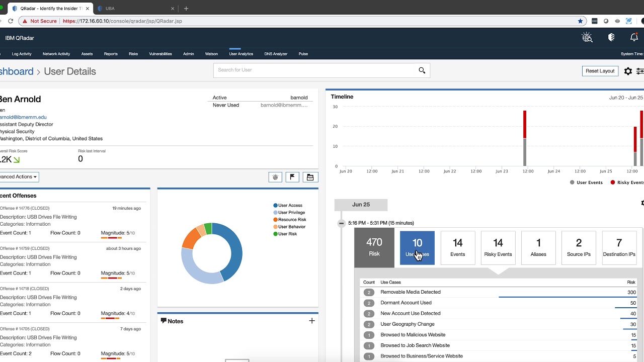Add a new note with the plus icon
The width and height of the screenshot is (644, 362).
pyautogui.click(x=312, y=321)
